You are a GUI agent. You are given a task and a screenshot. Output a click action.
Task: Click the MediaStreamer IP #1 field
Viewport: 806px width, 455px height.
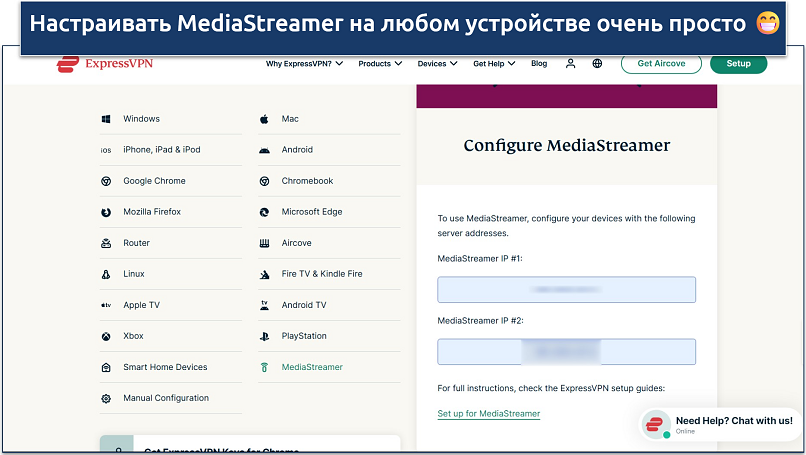(566, 290)
